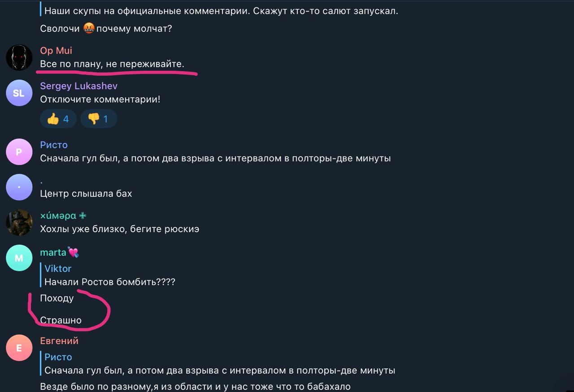
Task: Open the Евгений username link
Action: click(59, 341)
